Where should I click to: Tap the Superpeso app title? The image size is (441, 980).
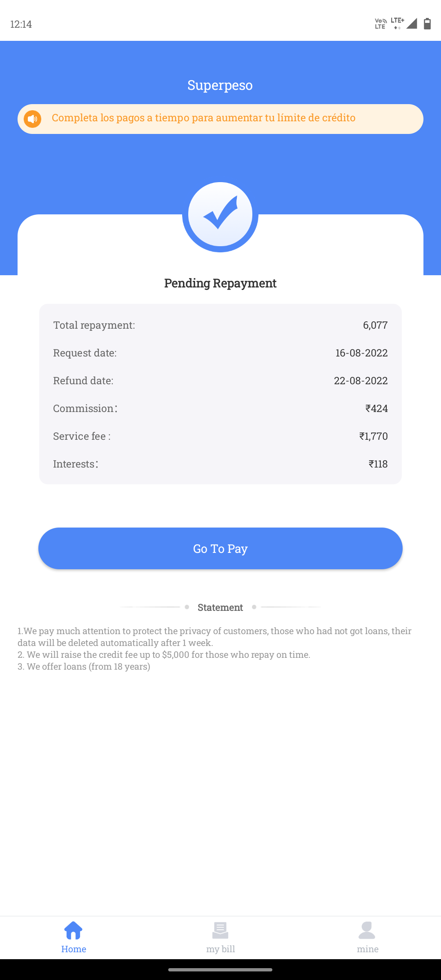coord(220,85)
